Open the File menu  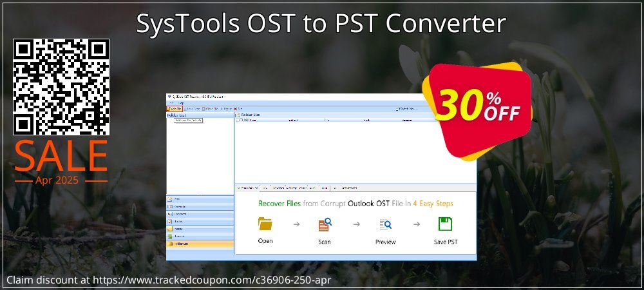172,102
